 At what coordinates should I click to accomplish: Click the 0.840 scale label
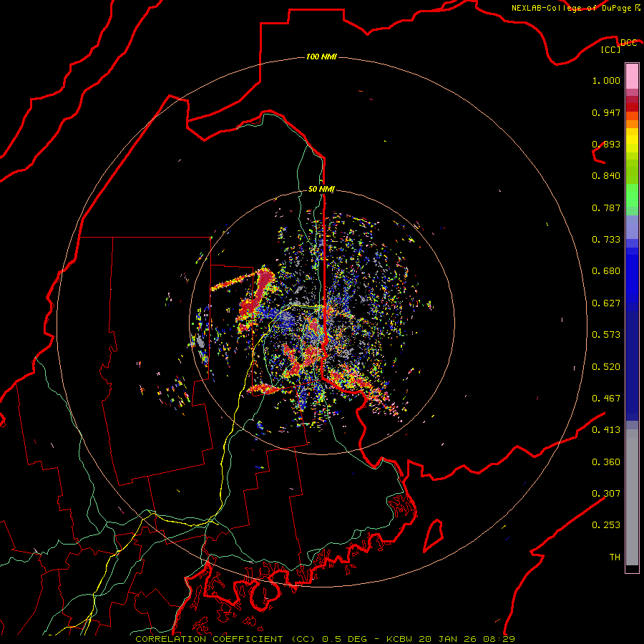[606, 176]
